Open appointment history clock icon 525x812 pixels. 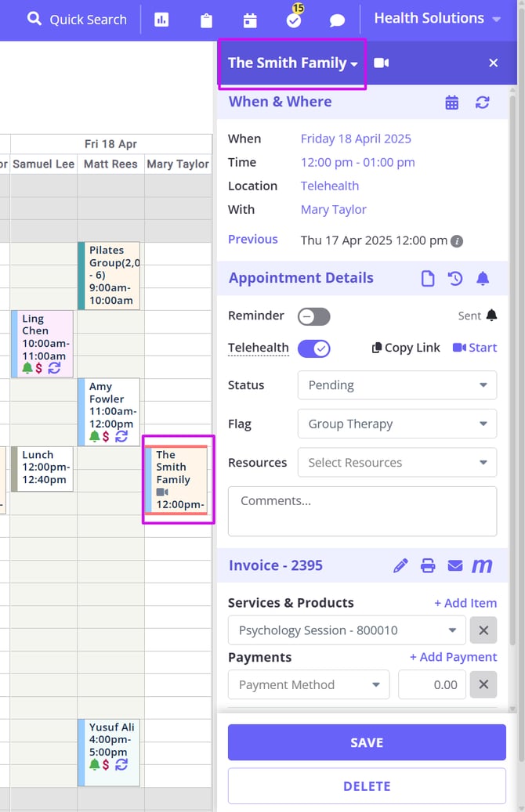(x=455, y=278)
